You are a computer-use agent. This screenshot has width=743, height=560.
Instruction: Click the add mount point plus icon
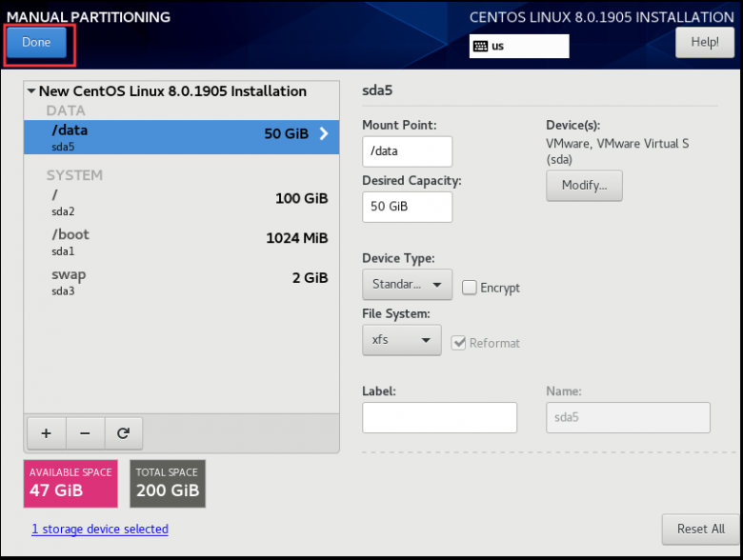46,432
